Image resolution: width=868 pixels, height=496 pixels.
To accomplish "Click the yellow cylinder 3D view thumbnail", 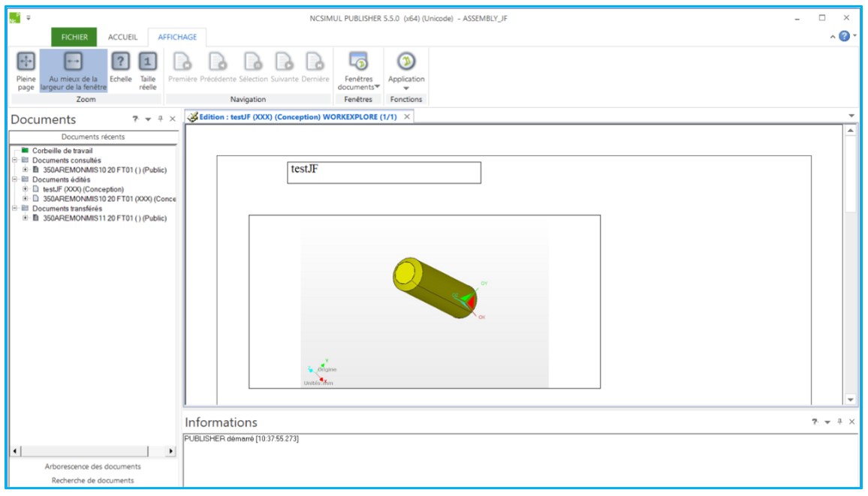I will click(x=424, y=302).
